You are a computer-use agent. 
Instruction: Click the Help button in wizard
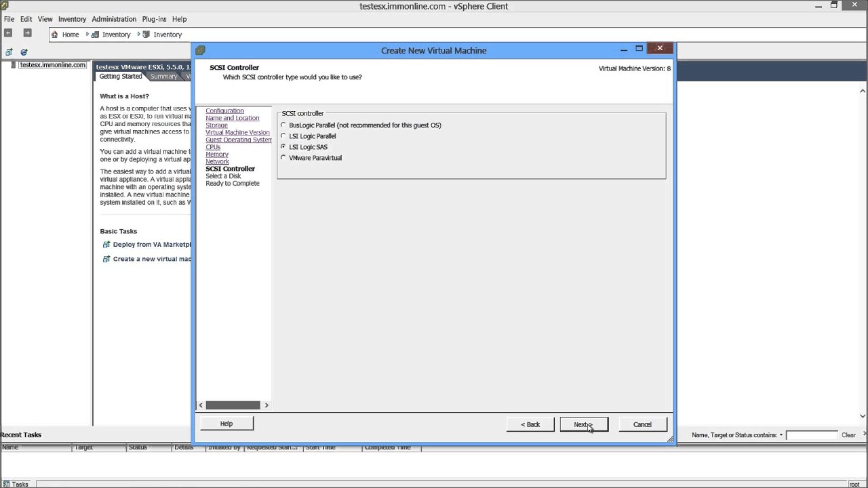(226, 424)
